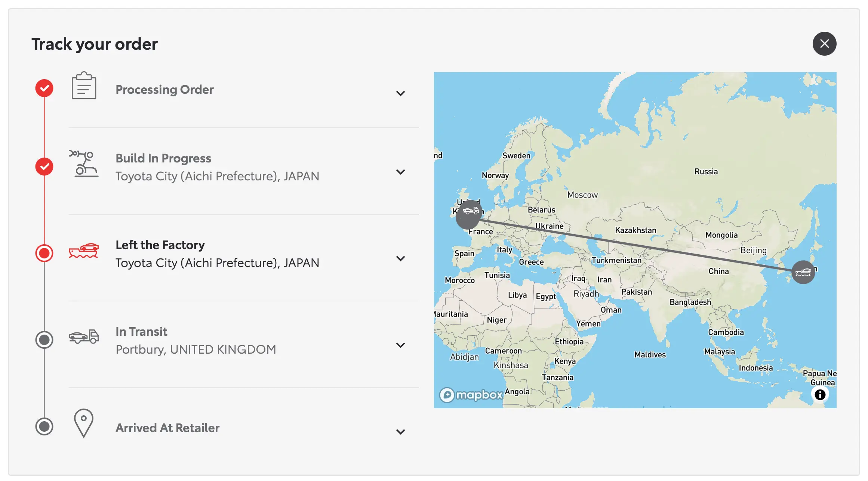This screenshot has width=868, height=481.
Task: Click the Track your order title
Action: click(x=95, y=44)
